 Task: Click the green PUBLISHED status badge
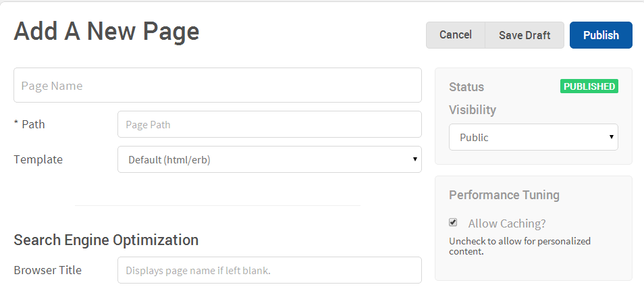(589, 86)
